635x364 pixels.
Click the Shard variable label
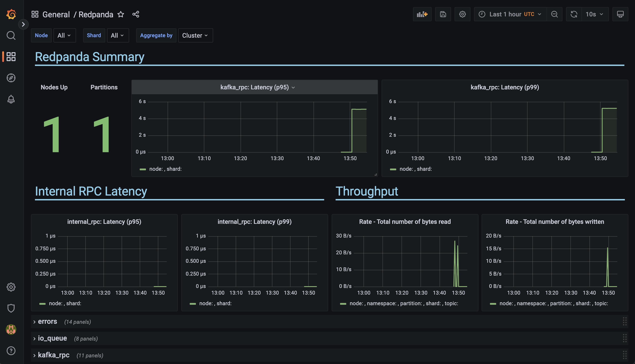coord(94,35)
